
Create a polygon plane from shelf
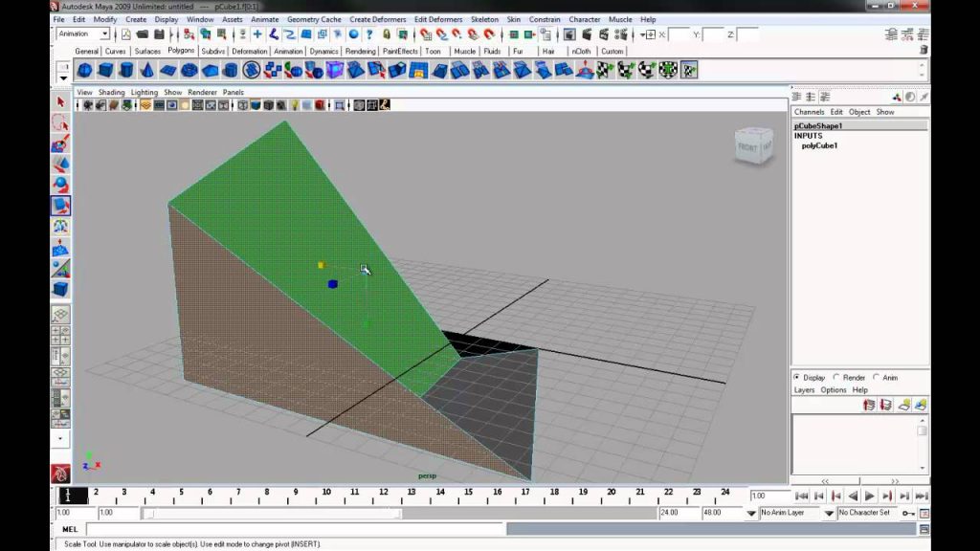coord(168,70)
